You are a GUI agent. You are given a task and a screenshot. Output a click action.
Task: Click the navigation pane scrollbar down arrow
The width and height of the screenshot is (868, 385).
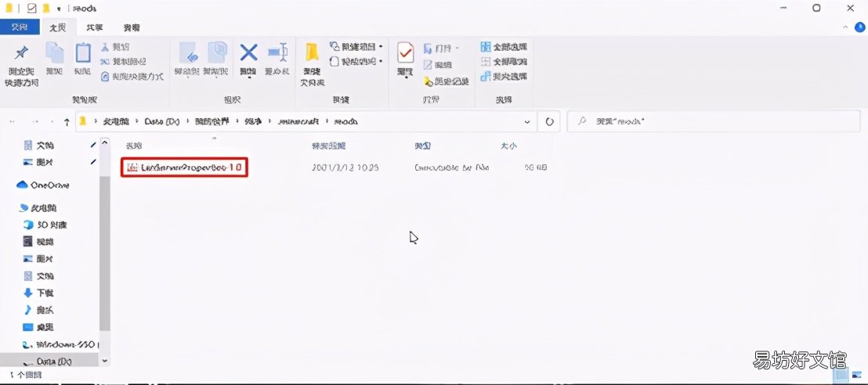coord(105,362)
